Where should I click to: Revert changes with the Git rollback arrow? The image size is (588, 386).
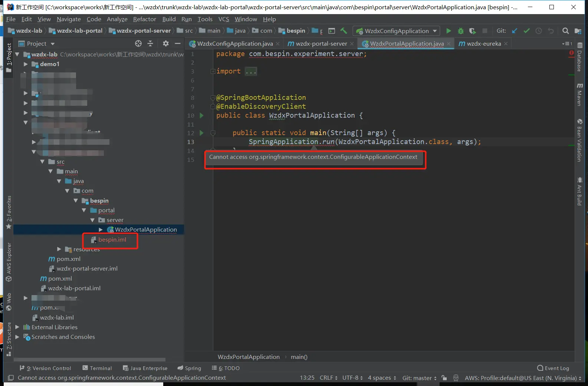click(551, 31)
